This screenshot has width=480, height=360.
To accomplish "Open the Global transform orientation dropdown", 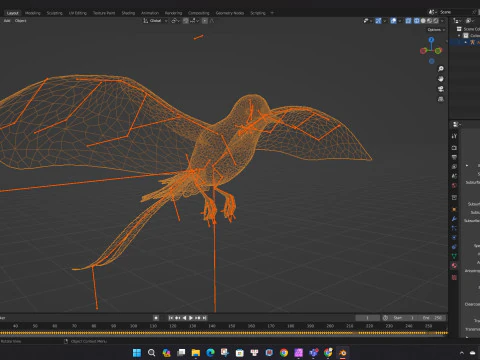I will pyautogui.click(x=155, y=21).
